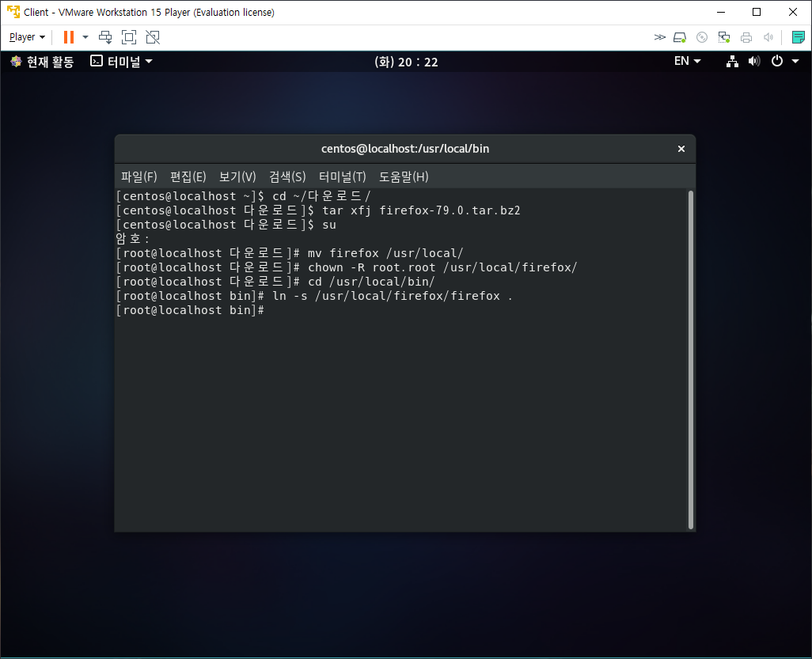Click the GNOME network status icon
This screenshot has height=659, width=812.
coord(732,62)
